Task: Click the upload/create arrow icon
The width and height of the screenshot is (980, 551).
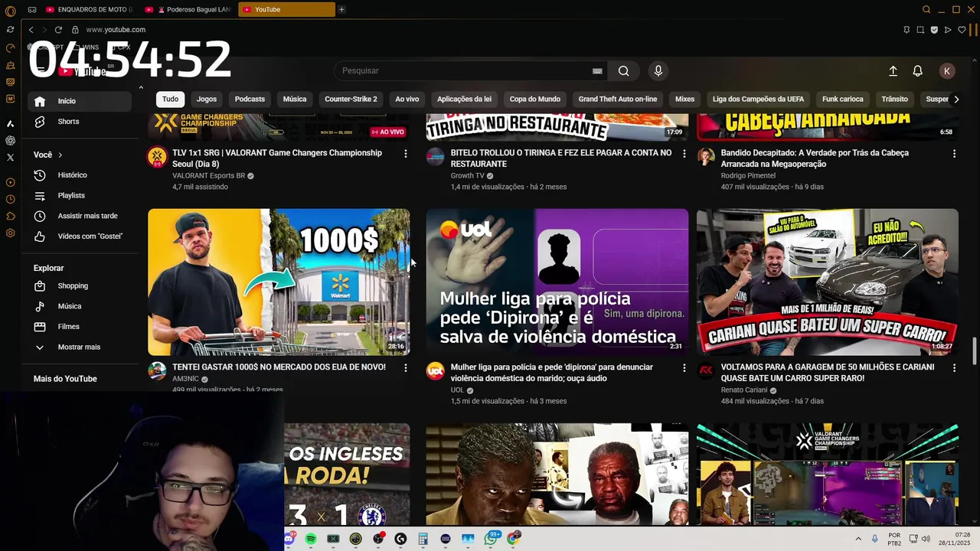Action: (893, 71)
